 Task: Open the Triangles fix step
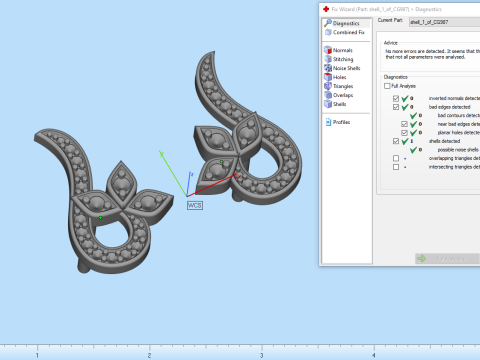pyautogui.click(x=339, y=86)
